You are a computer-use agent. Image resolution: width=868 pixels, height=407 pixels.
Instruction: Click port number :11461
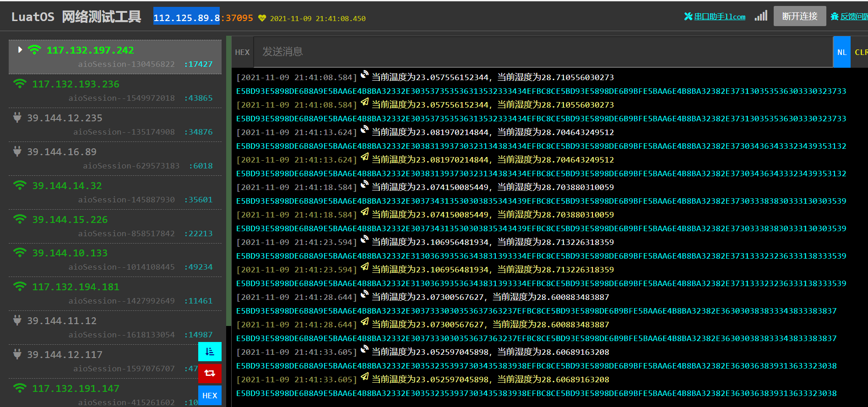tap(198, 301)
